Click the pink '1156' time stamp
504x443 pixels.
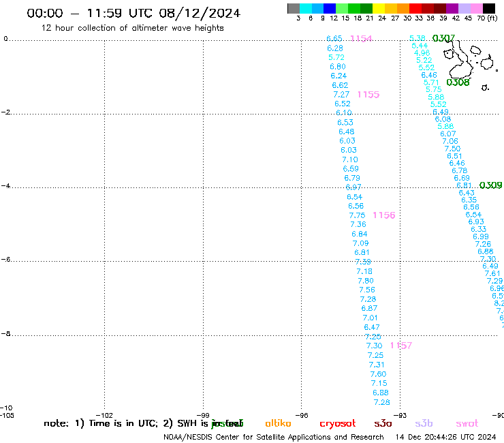click(x=383, y=215)
